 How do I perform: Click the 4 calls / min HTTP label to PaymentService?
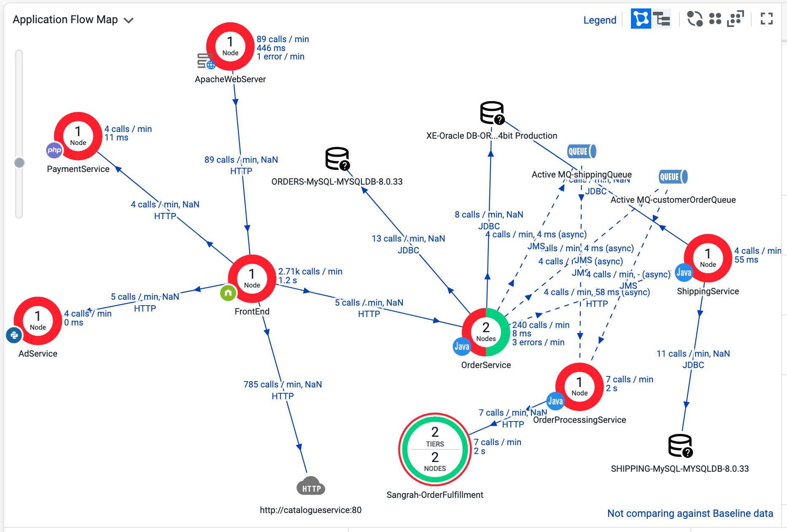pos(165,210)
